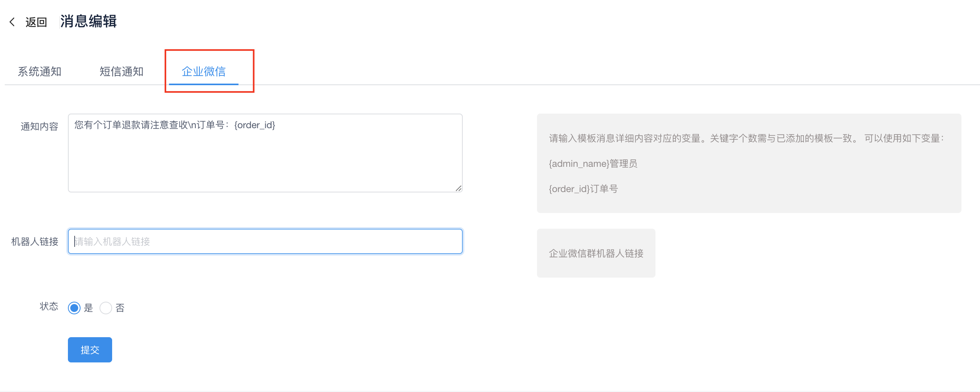Click the 通知内容 field label
980x392 pixels.
click(x=39, y=126)
